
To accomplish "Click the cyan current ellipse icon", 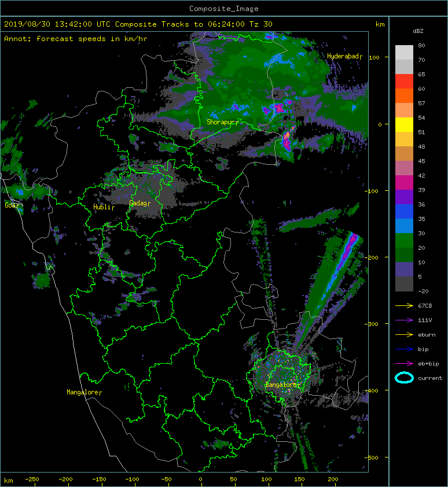I will pos(404,378).
